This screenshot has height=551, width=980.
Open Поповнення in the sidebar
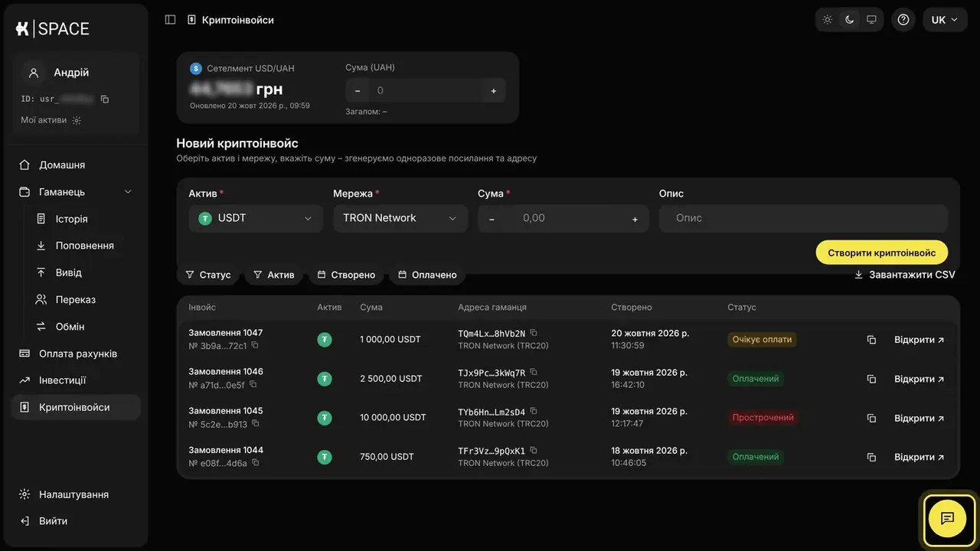coord(84,246)
